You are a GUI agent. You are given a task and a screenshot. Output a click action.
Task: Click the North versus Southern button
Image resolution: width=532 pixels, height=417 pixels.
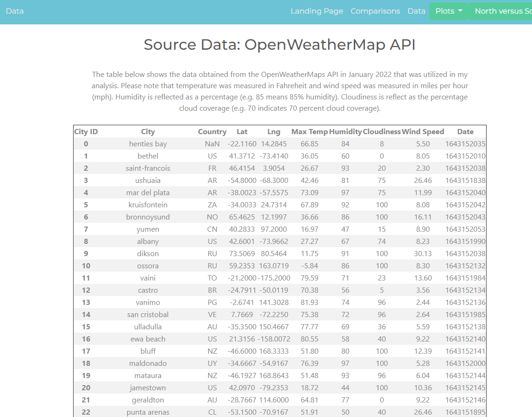pos(504,11)
